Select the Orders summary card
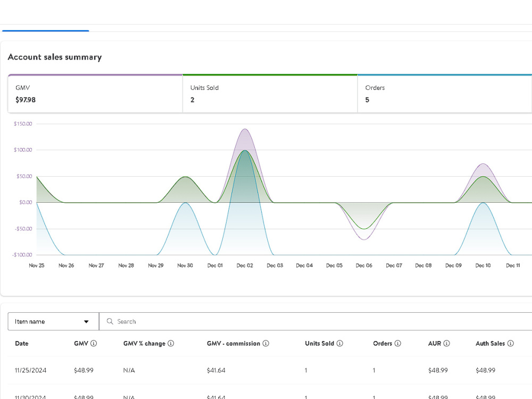Image resolution: width=532 pixels, height=399 pixels. point(445,94)
